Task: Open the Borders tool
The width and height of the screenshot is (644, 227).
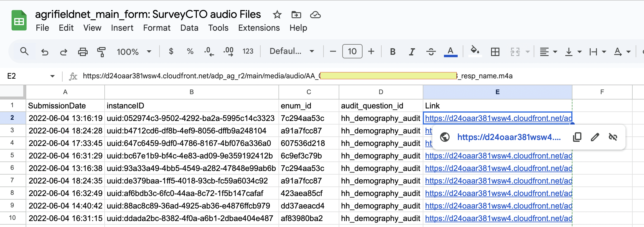Action: 495,52
